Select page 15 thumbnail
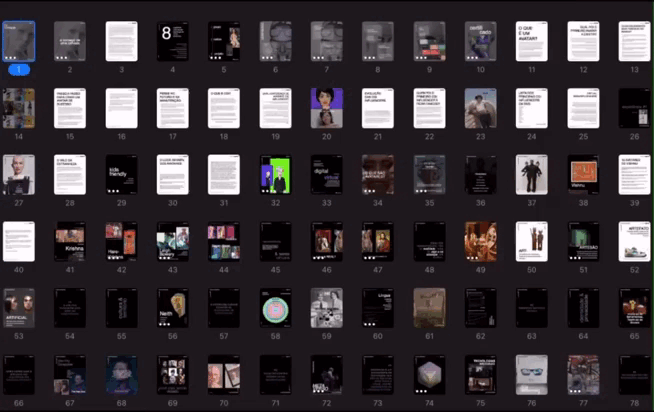This screenshot has height=412, width=654. coord(70,108)
